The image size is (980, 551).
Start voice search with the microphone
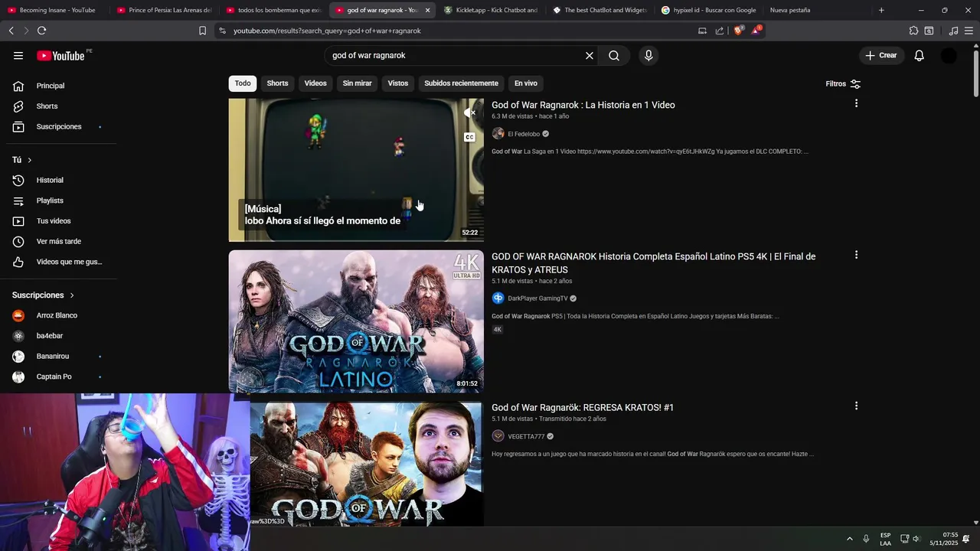tap(648, 55)
